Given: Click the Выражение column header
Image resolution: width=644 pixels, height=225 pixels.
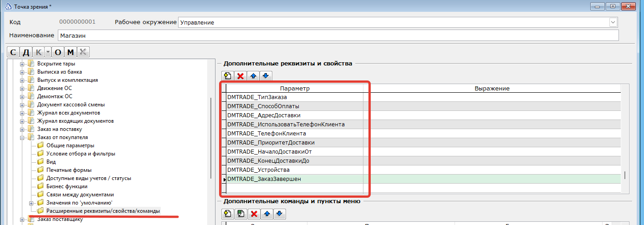Looking at the screenshot, I should pos(492,89).
